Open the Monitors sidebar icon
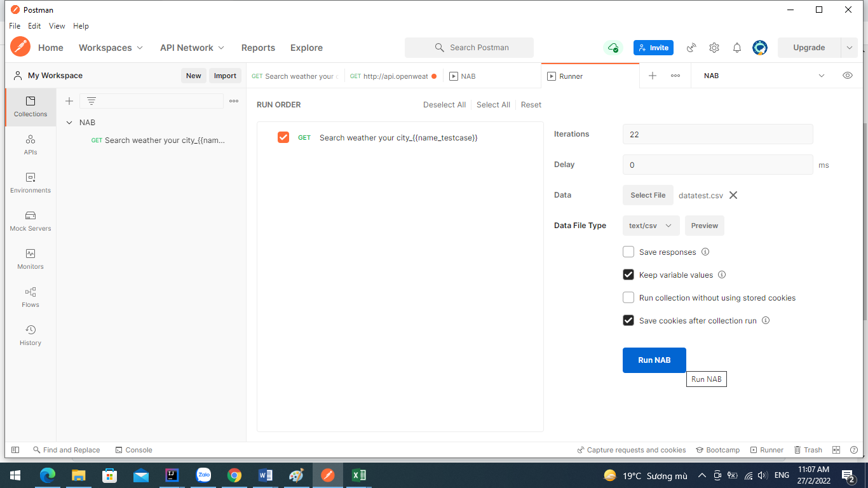This screenshot has width=868, height=488. click(31, 259)
